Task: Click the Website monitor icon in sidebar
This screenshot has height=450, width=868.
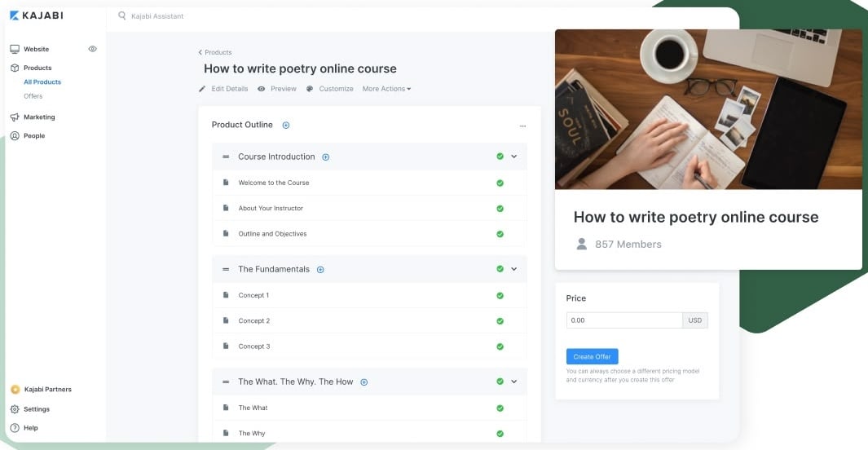Action: (15, 49)
